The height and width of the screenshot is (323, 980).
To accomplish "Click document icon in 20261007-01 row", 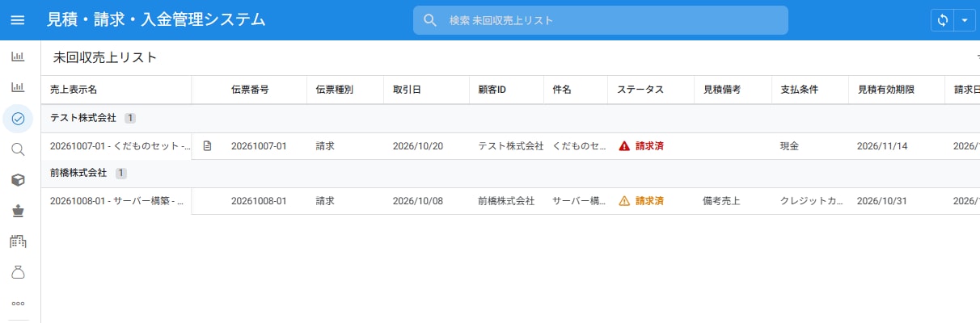I will 207,146.
